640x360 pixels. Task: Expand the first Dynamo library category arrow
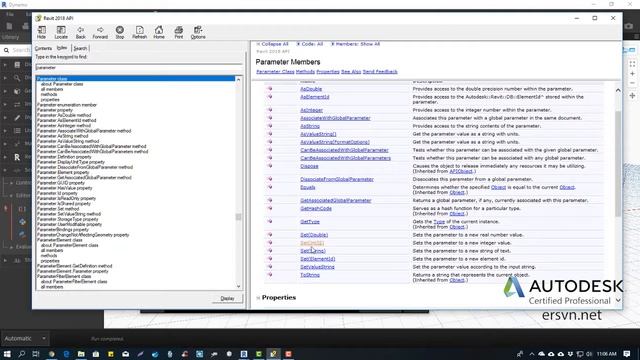click(x=5, y=64)
